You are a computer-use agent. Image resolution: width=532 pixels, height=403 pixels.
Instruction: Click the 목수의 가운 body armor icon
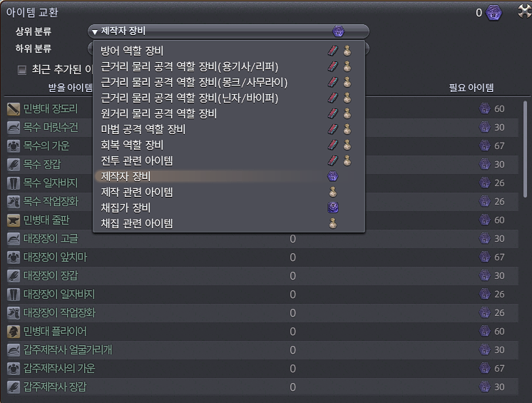point(14,146)
